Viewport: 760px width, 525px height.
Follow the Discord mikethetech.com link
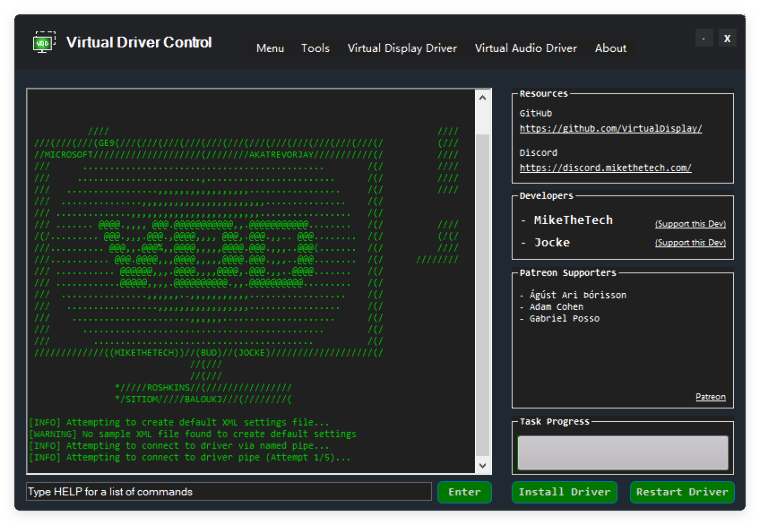coord(605,168)
